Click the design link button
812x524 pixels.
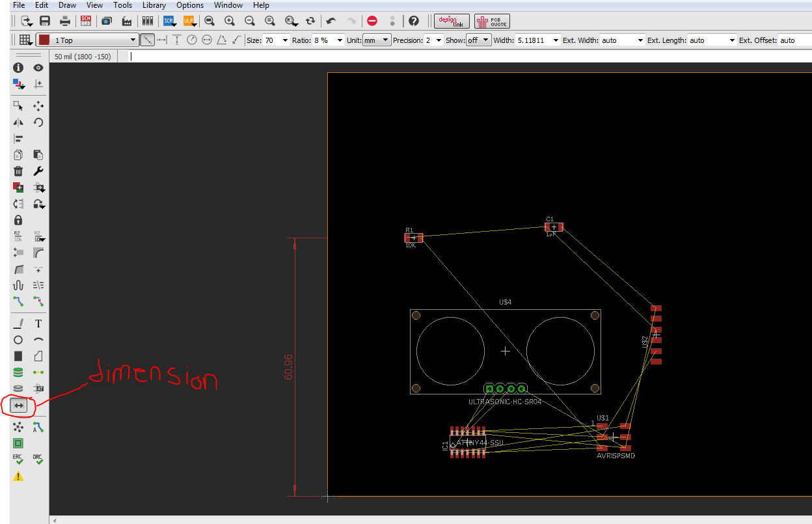tap(452, 21)
